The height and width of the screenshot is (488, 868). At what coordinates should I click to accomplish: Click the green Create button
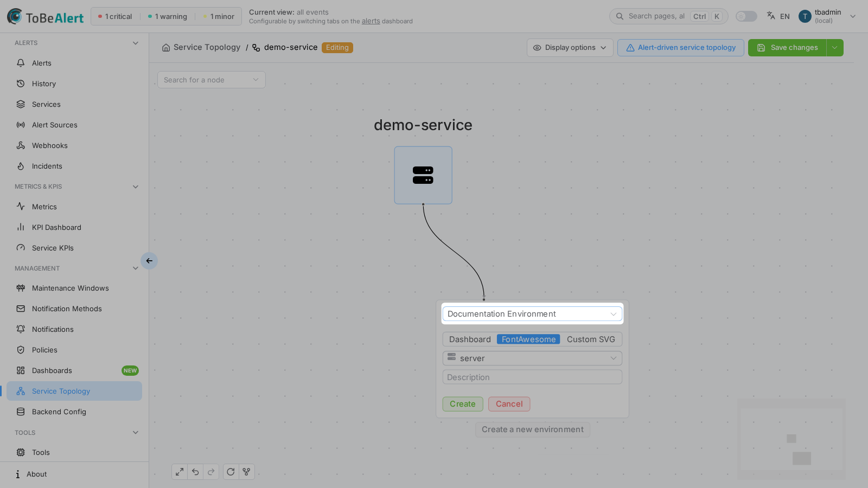click(463, 404)
